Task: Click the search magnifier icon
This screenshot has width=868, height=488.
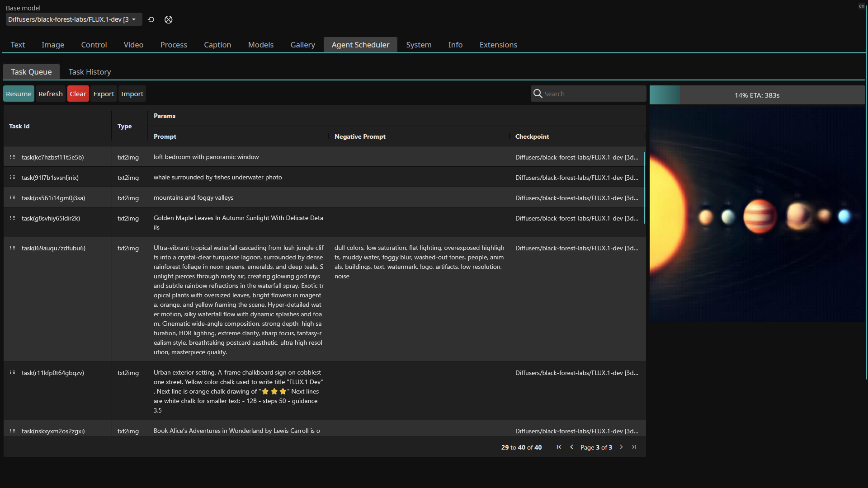Action: tap(538, 94)
